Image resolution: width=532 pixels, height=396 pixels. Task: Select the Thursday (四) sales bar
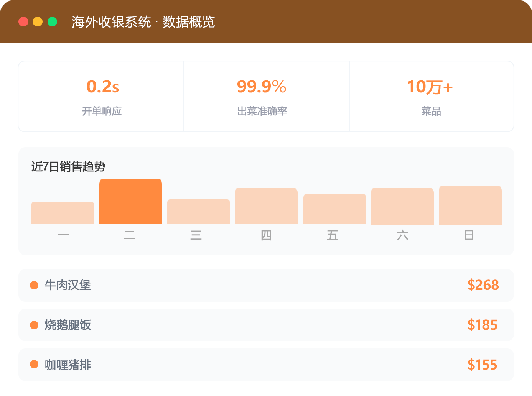[x=266, y=206]
